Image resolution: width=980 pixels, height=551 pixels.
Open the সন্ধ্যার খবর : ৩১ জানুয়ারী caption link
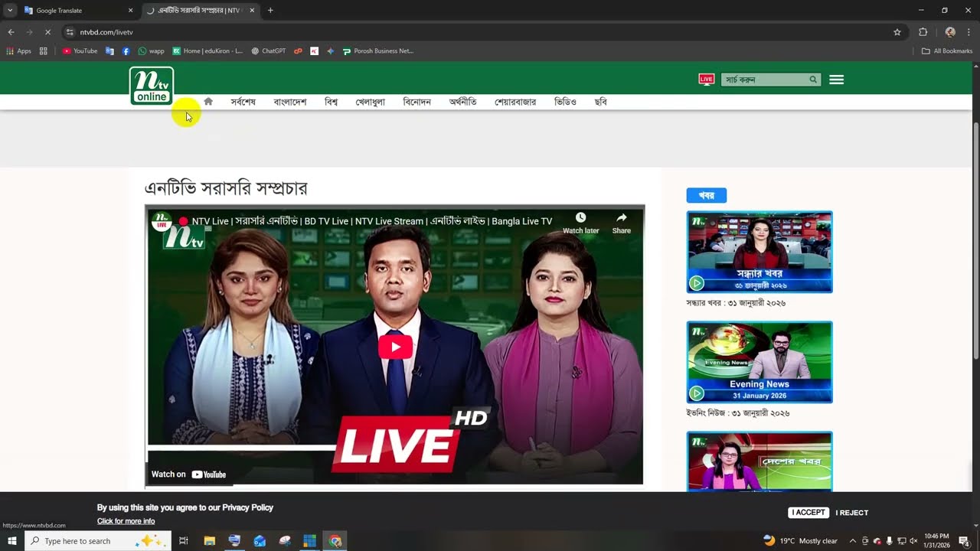pyautogui.click(x=736, y=303)
